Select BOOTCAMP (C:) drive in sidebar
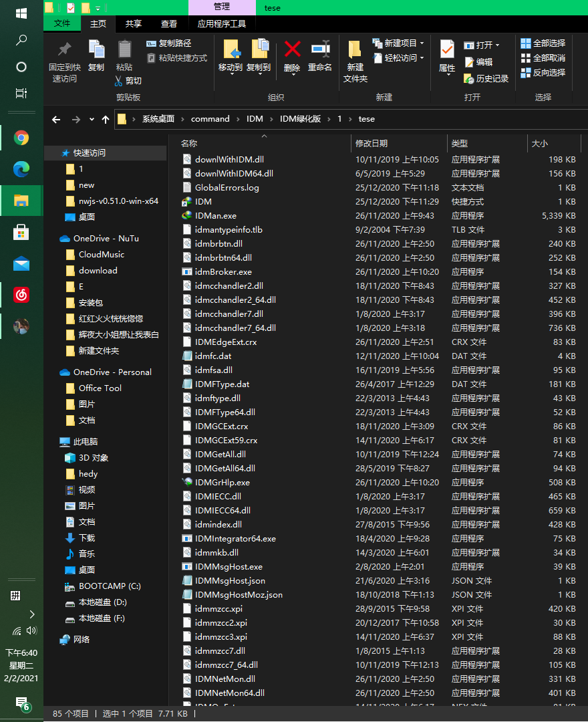 (110, 586)
